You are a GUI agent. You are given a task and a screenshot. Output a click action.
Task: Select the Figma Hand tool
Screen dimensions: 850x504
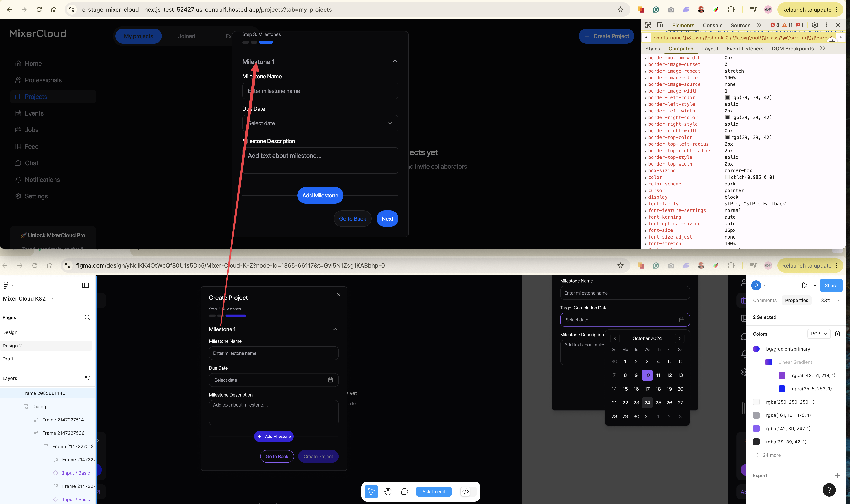pyautogui.click(x=388, y=491)
